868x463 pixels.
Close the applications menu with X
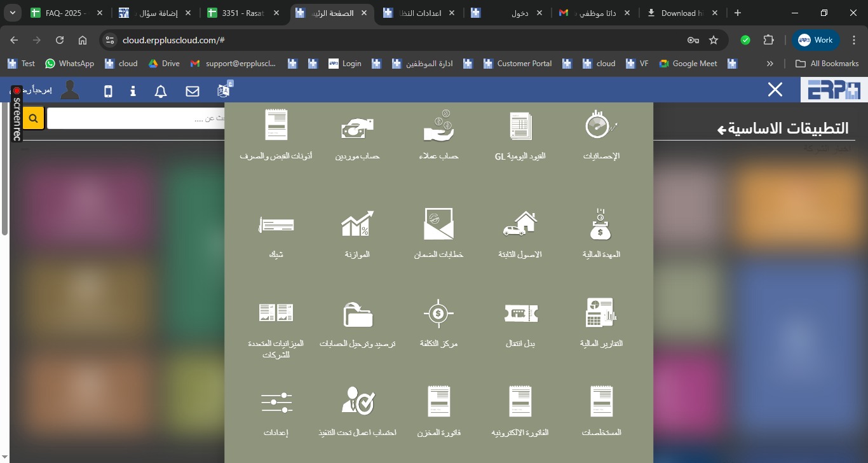click(775, 90)
